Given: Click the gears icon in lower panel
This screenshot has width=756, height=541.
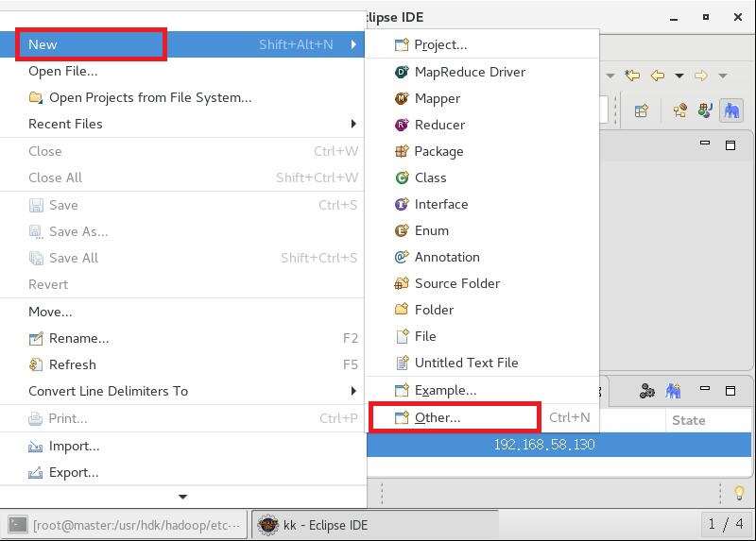Looking at the screenshot, I should coord(647,390).
